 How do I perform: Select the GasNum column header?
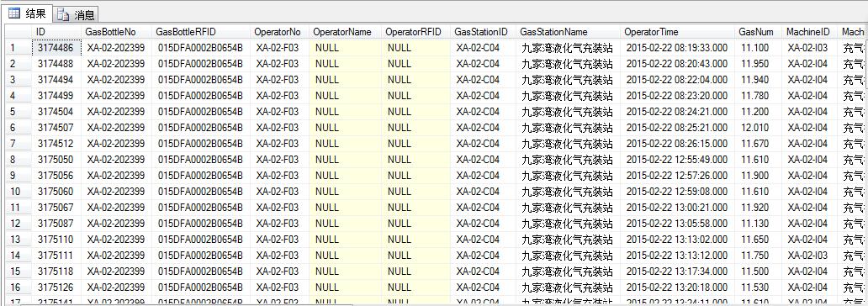click(759, 32)
